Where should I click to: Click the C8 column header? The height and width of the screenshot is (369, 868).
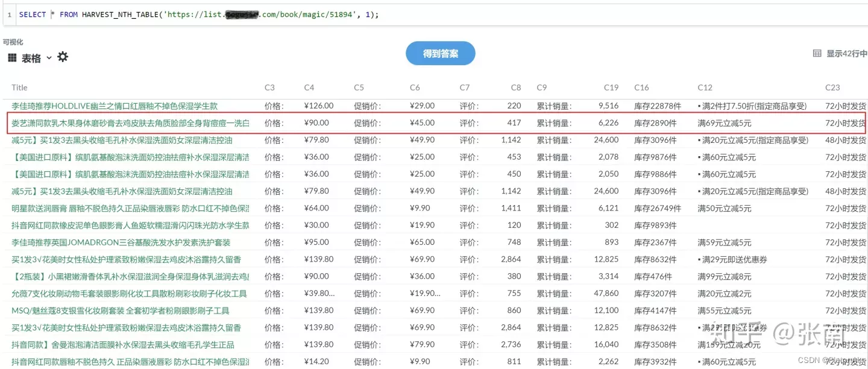pyautogui.click(x=516, y=87)
